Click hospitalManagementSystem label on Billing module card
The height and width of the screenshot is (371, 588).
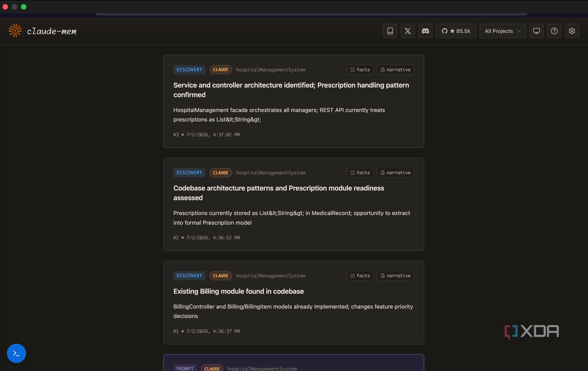[x=271, y=276]
